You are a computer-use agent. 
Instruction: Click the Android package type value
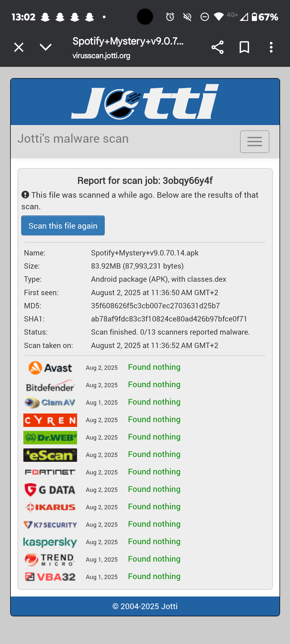pyautogui.click(x=159, y=279)
